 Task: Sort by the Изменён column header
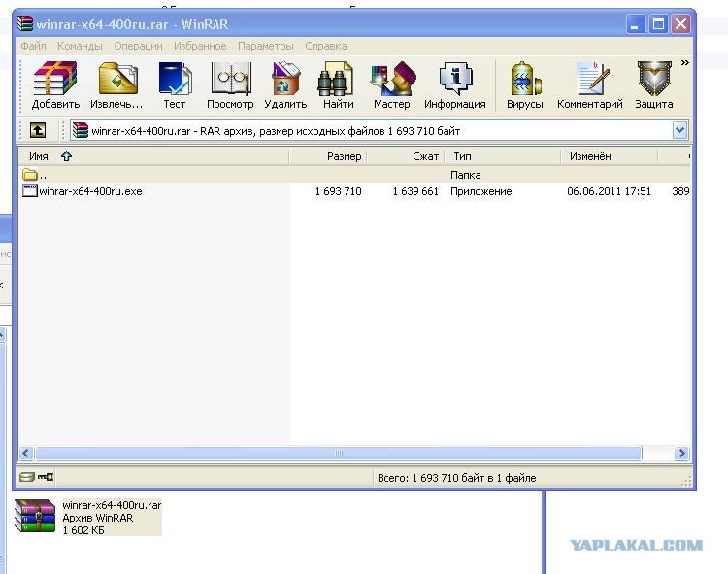click(x=610, y=156)
